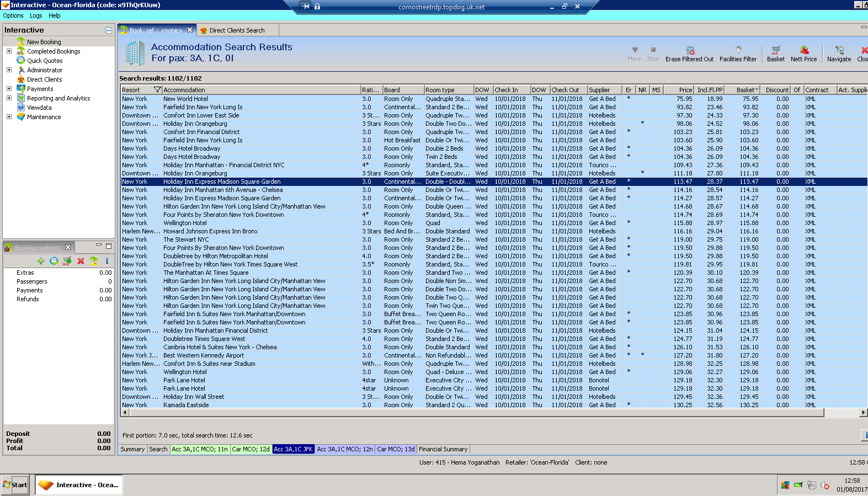
Task: Click the clock icon in Booking contents toolbar
Action: coord(54,261)
